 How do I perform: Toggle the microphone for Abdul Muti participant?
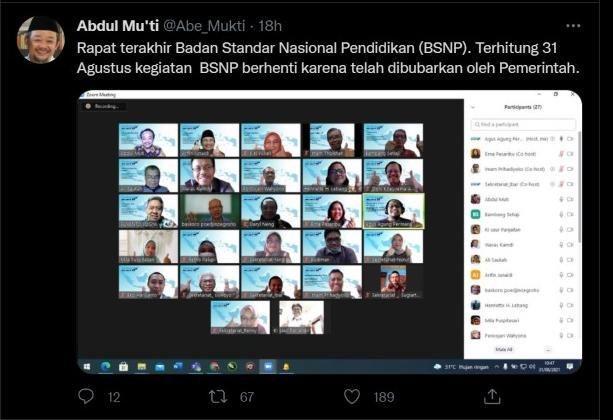[x=561, y=199]
